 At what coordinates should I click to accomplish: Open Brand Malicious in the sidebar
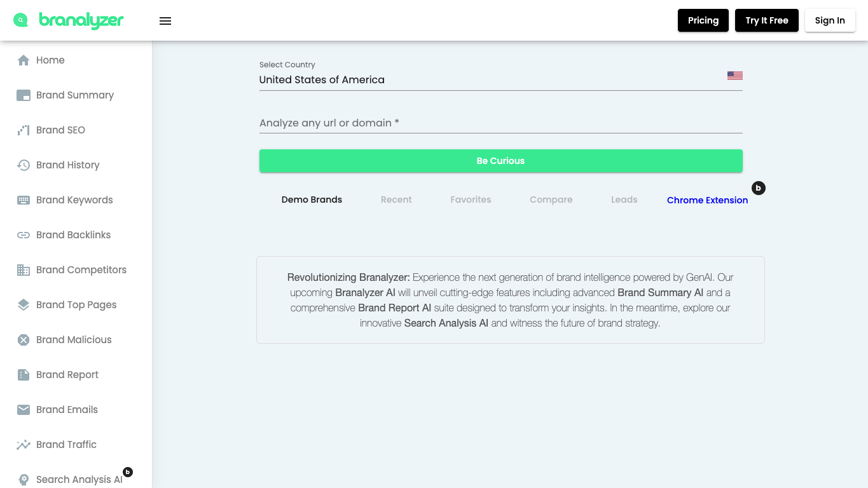(76, 340)
